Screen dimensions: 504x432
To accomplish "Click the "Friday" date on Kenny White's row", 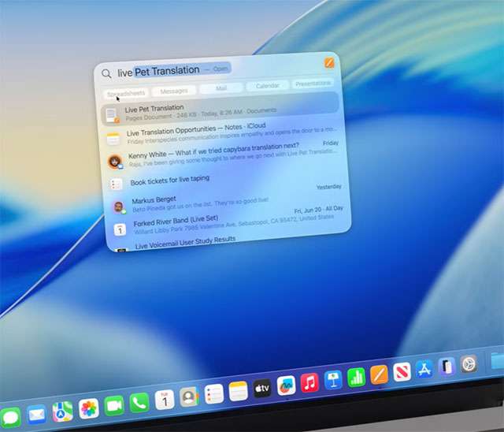I will coord(331,143).
